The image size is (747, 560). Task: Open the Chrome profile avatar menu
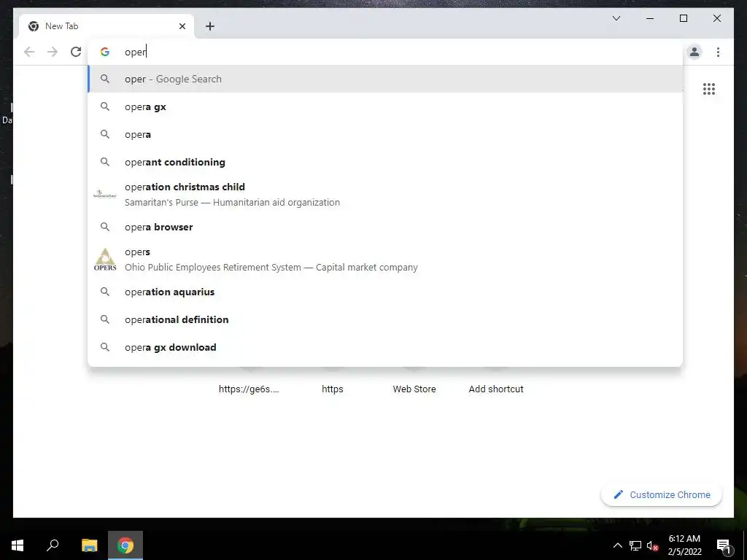[694, 52]
